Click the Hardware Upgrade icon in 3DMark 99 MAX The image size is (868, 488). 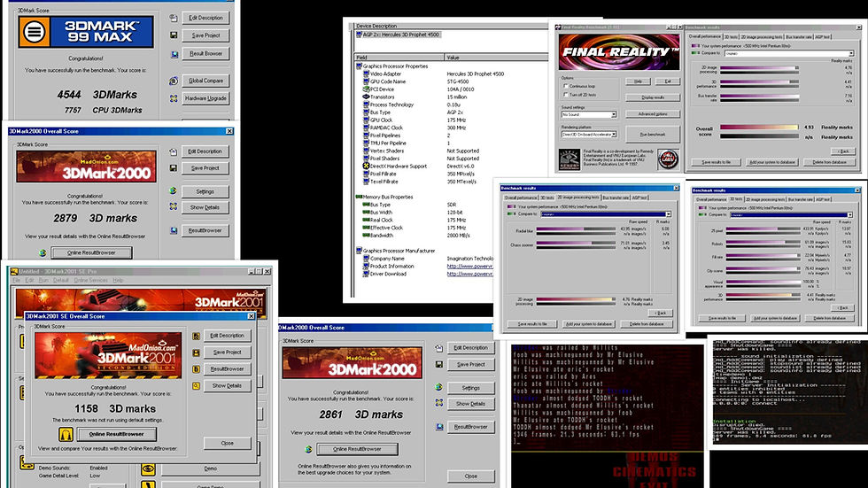click(x=174, y=98)
